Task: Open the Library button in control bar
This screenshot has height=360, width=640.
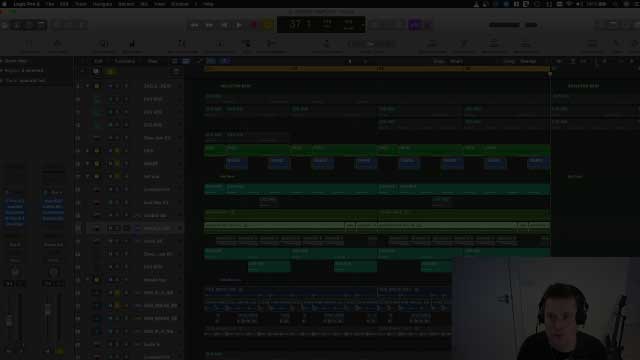Action: 5,25
